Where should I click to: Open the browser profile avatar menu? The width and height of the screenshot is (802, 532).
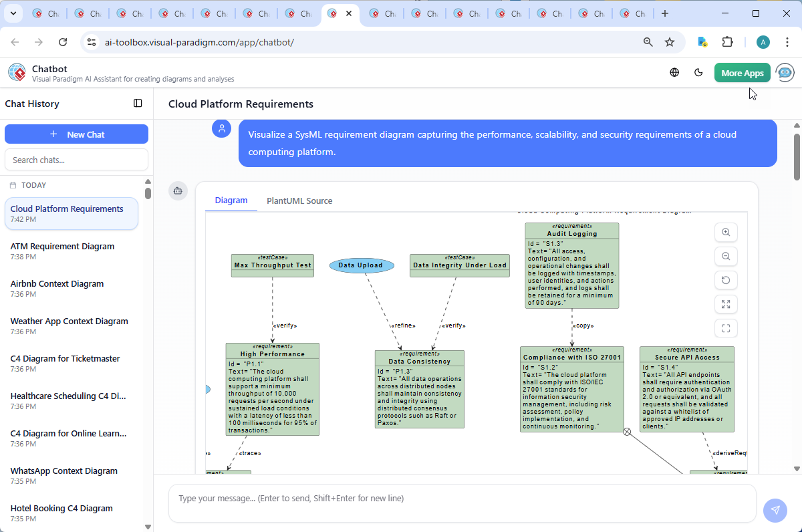coord(763,41)
